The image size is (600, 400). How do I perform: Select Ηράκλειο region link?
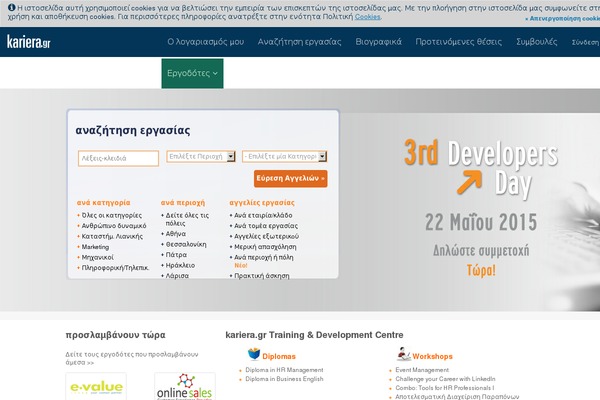coord(180,265)
